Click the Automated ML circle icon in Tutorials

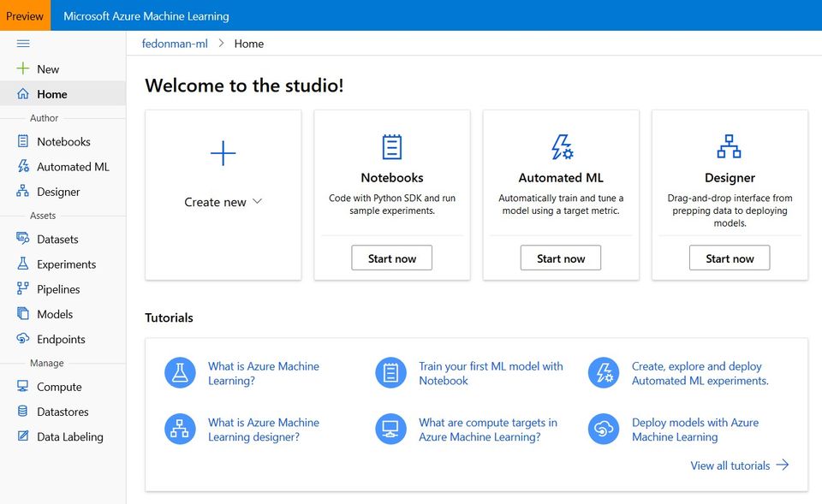tap(604, 372)
